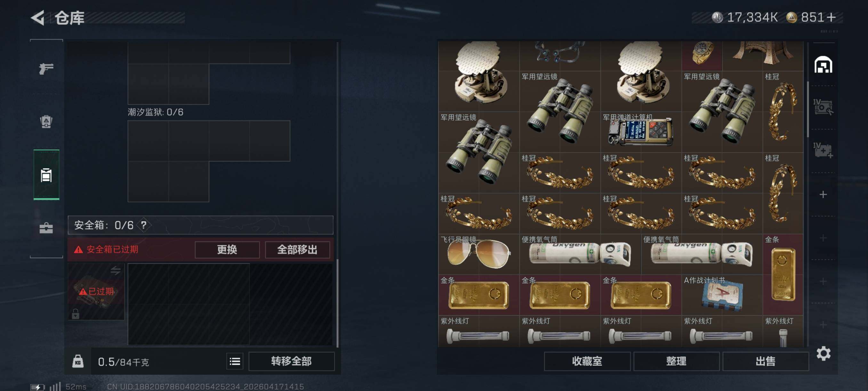Open the 收藏室 collection room
868x391 pixels.
pyautogui.click(x=587, y=361)
